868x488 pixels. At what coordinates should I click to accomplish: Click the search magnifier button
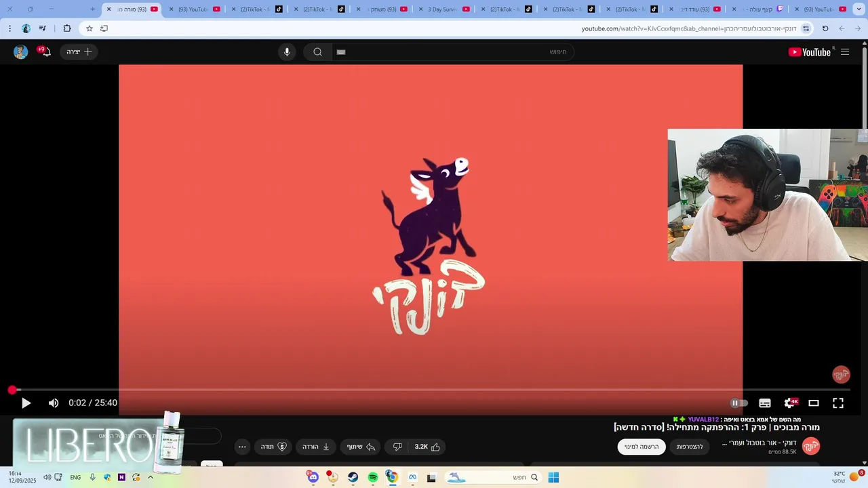[317, 52]
